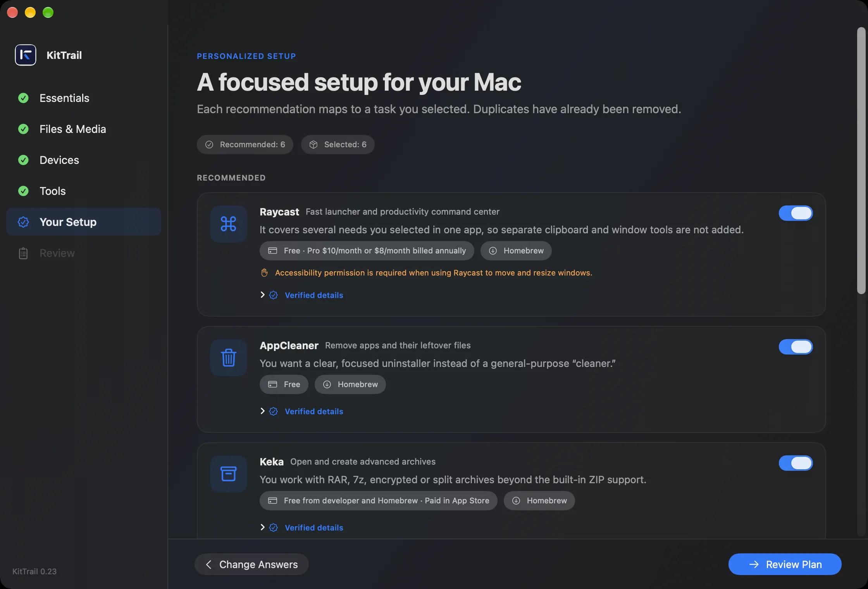This screenshot has width=868, height=589.
Task: Open the Review step in sidebar
Action: pos(84,253)
